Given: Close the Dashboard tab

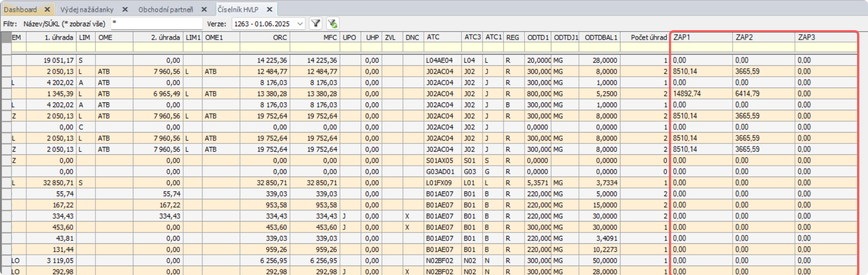Looking at the screenshot, I should click(47, 9).
